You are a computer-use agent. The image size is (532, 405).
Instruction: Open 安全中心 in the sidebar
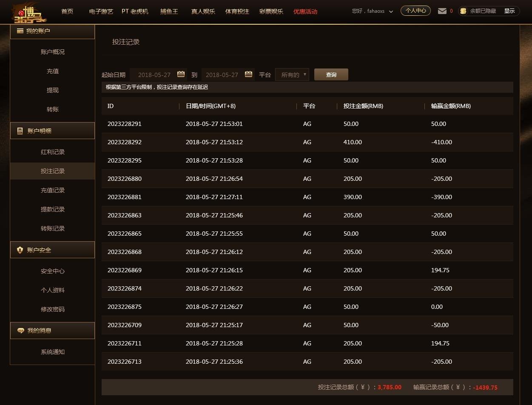click(x=53, y=271)
